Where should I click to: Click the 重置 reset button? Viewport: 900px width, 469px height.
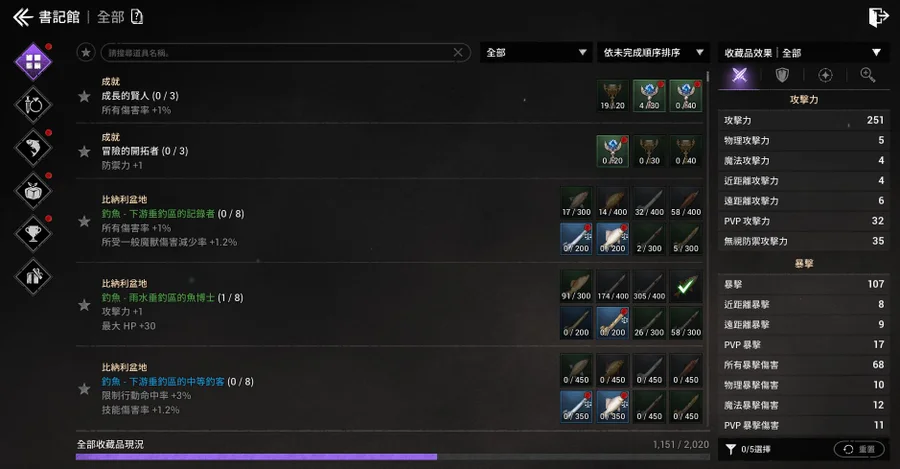pyautogui.click(x=859, y=449)
